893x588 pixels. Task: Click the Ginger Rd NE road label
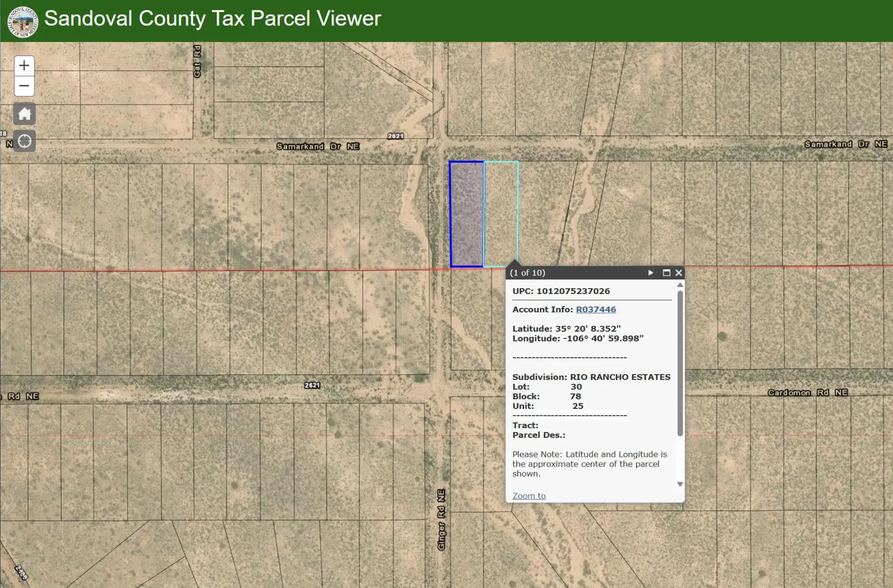pos(441,520)
